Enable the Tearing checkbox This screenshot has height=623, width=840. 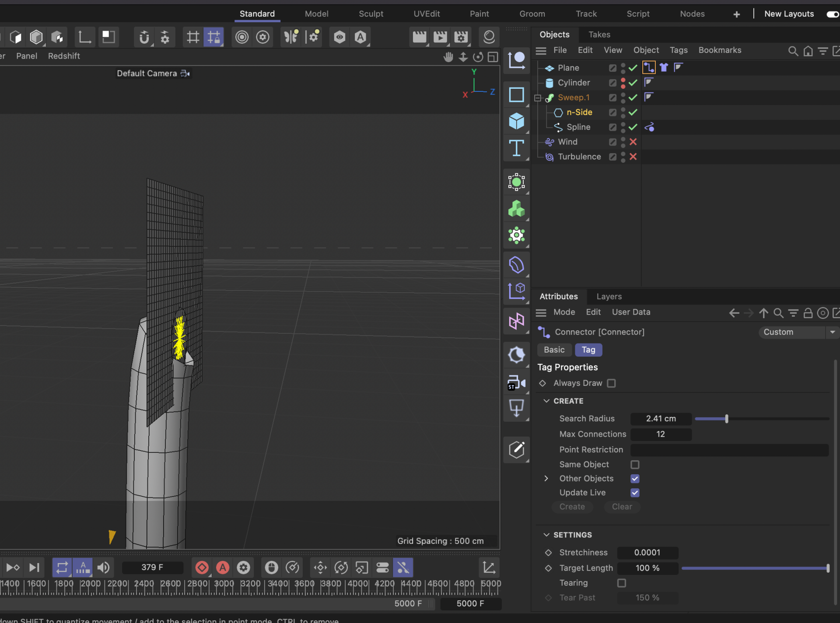pos(621,583)
